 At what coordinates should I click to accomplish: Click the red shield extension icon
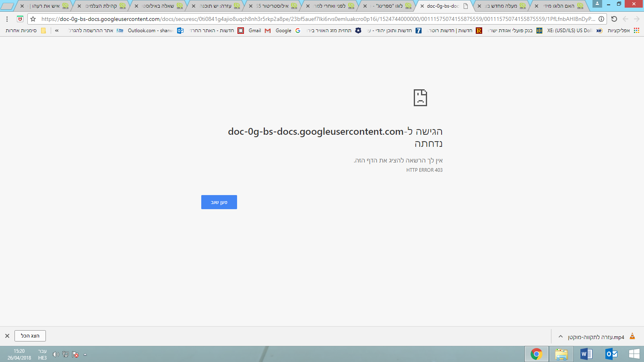20,19
